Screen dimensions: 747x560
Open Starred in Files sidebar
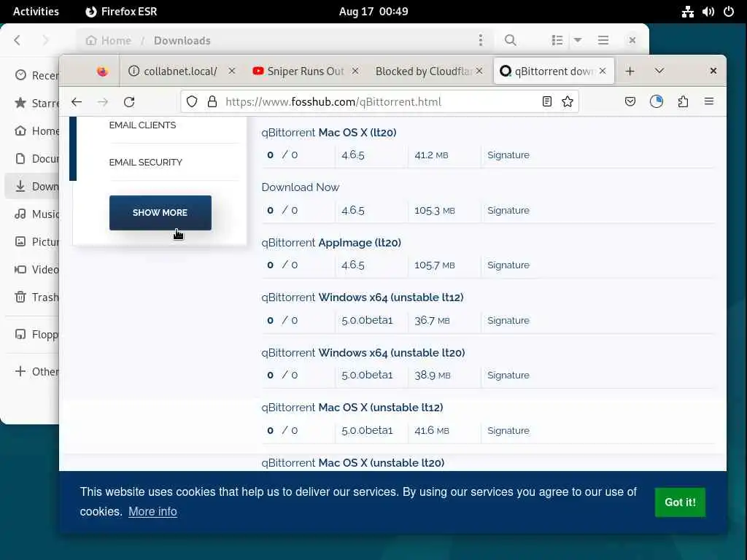(x=36, y=103)
